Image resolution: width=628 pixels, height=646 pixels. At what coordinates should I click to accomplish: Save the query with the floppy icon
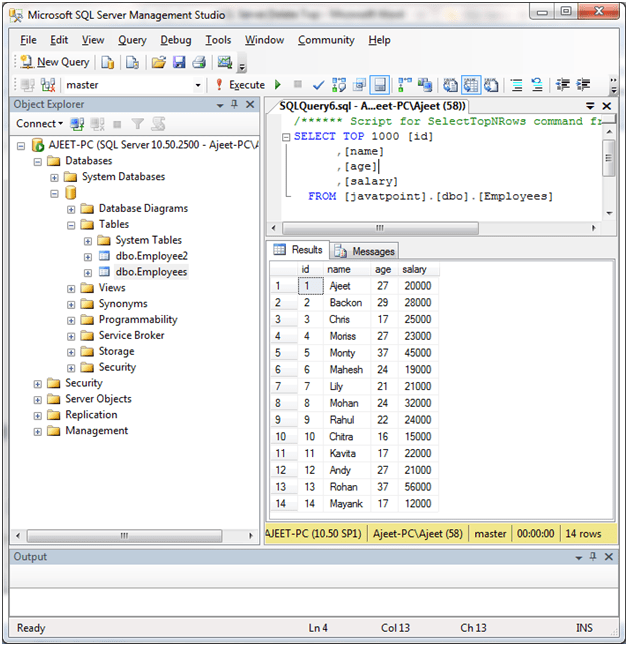(x=179, y=62)
